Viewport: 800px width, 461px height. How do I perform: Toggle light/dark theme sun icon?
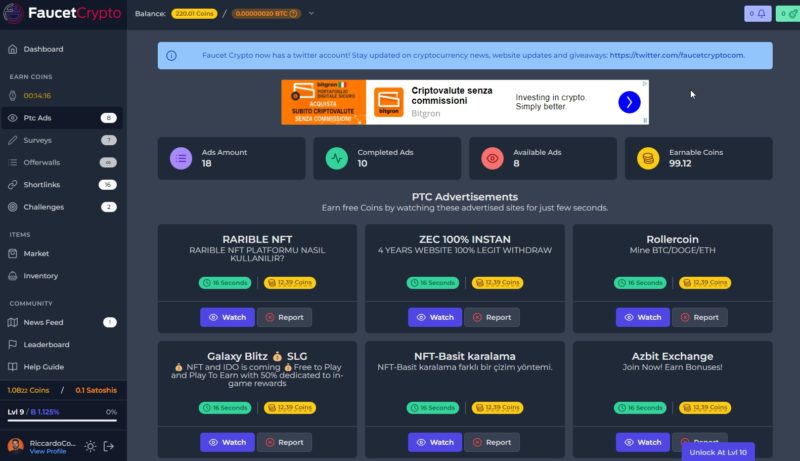[90, 446]
